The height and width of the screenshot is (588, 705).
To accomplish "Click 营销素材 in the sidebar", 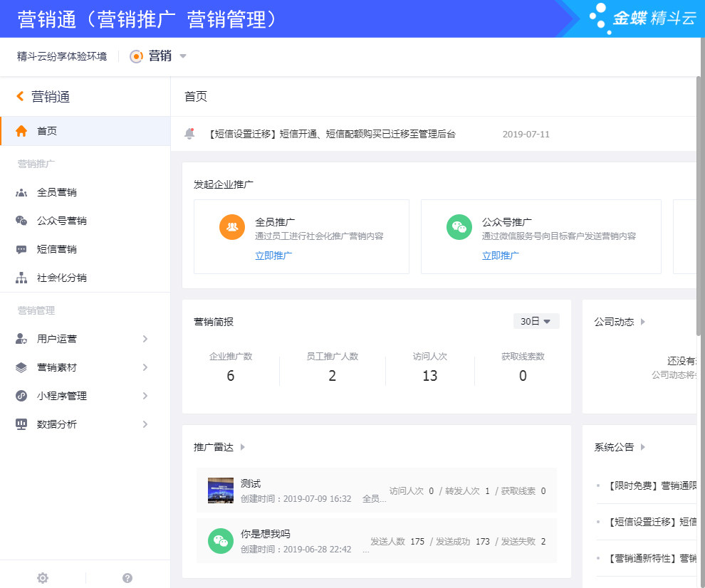I will [x=57, y=367].
